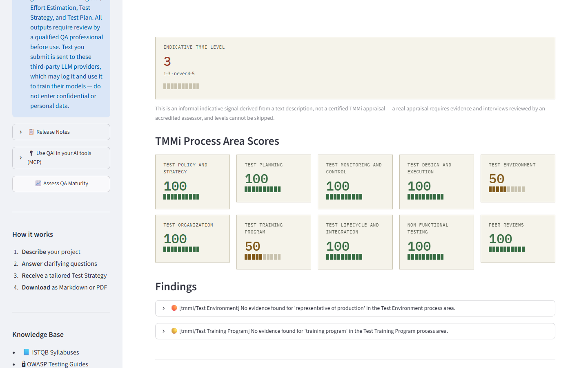This screenshot has height=368, width=588.
Task: Click the Test Training Program score bar
Action: click(x=263, y=257)
